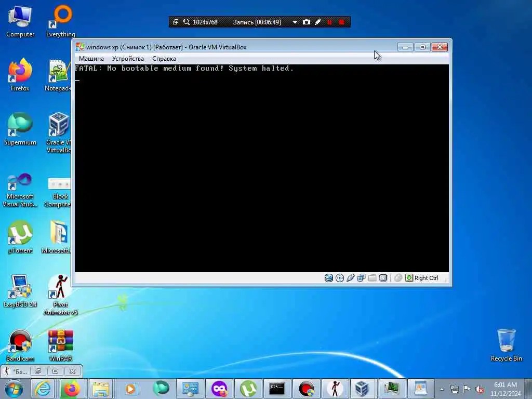This screenshot has height=399, width=532.
Task: Switch to Bandicam on the taskbar
Action: click(x=307, y=389)
